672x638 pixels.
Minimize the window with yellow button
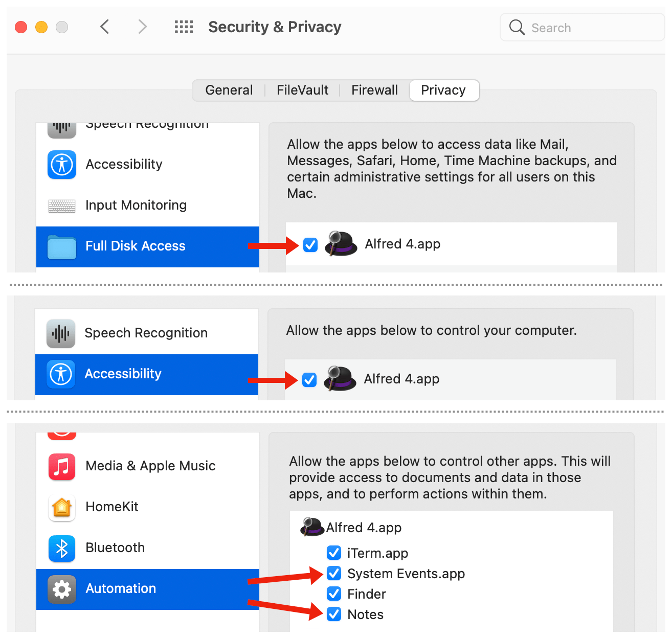click(41, 27)
